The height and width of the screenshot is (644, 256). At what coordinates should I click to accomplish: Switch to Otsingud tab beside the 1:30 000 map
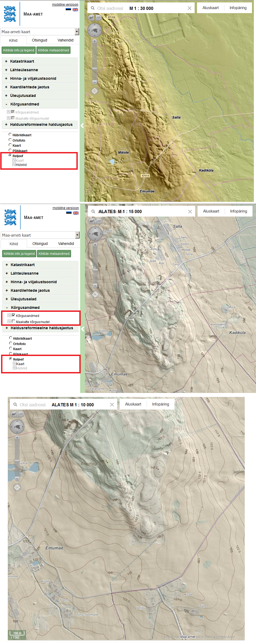[x=39, y=40]
